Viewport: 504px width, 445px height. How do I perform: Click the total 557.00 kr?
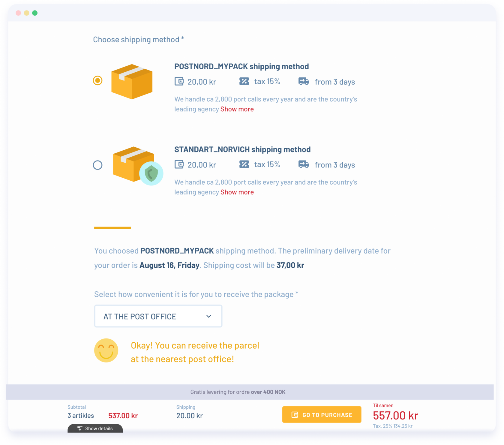tap(395, 416)
